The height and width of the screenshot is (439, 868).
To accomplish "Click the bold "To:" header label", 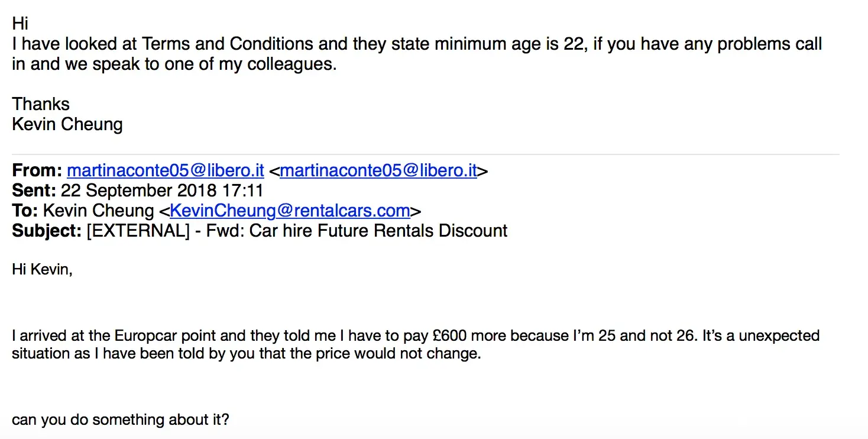I will 25,211.
